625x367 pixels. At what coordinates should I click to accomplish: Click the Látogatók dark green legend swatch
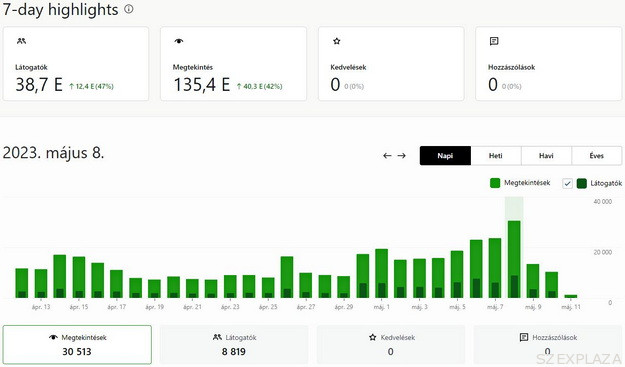[582, 183]
